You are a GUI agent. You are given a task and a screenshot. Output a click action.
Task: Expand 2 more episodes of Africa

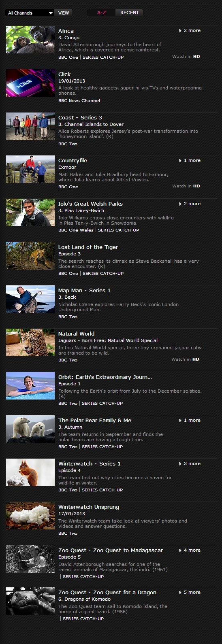190,30
